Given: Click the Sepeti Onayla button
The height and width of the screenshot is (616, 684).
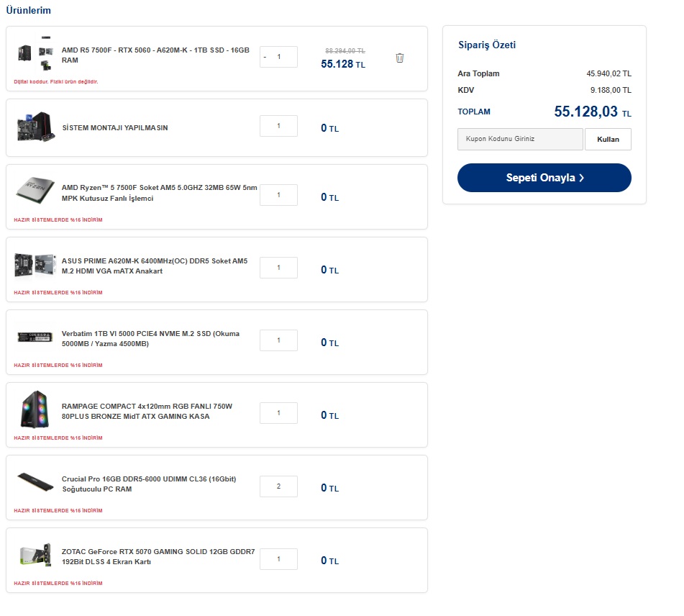Looking at the screenshot, I should 544,178.
